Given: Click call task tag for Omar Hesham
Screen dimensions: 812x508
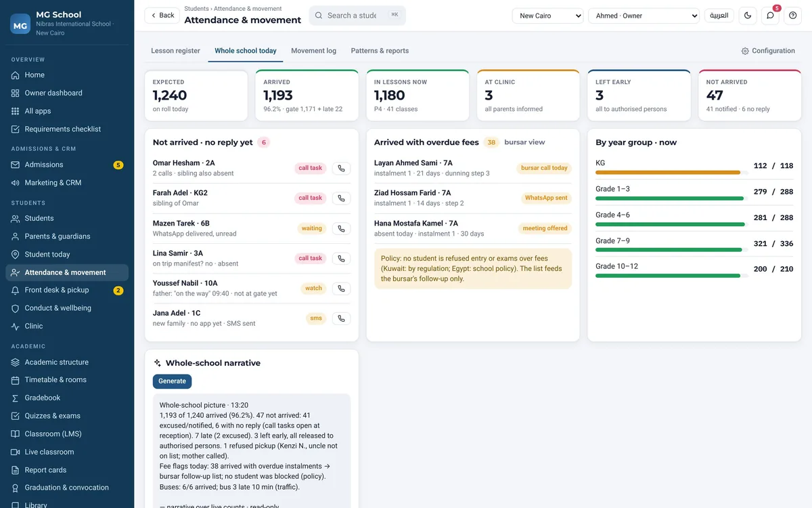Looking at the screenshot, I should (x=311, y=168).
